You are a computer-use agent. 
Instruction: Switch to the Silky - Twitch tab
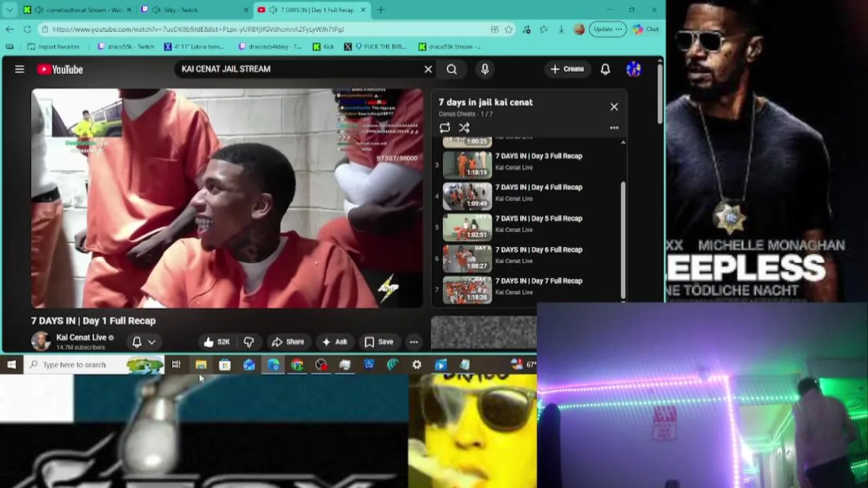click(194, 9)
